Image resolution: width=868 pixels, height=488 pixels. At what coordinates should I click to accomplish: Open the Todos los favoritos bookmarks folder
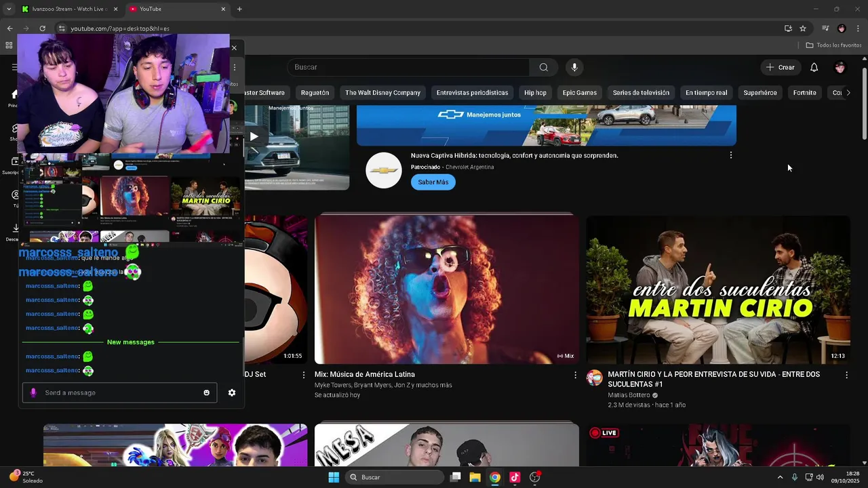(833, 45)
